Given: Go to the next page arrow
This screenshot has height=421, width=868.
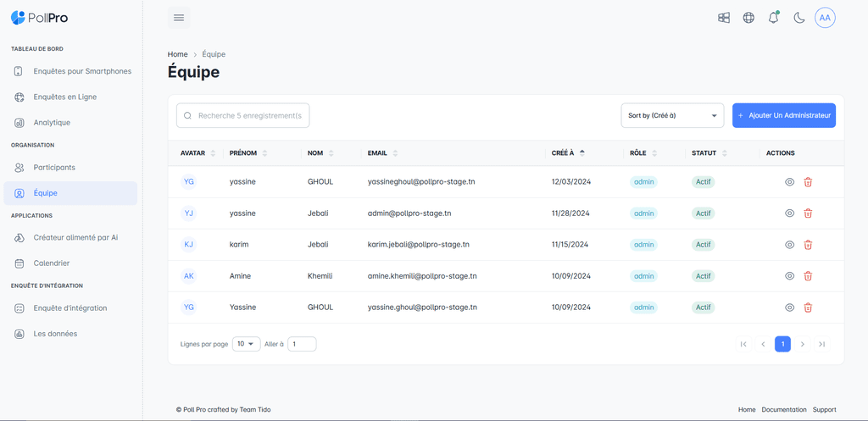Looking at the screenshot, I should (x=802, y=344).
